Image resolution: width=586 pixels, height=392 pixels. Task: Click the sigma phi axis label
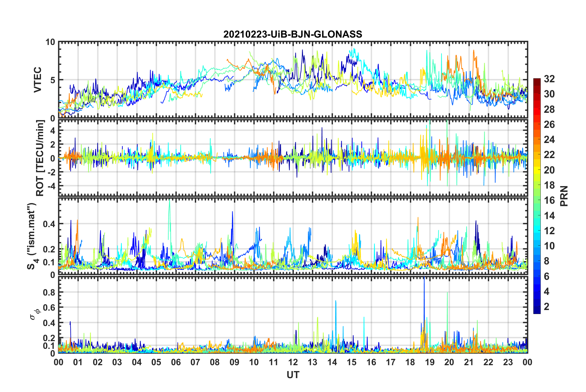pos(35,314)
